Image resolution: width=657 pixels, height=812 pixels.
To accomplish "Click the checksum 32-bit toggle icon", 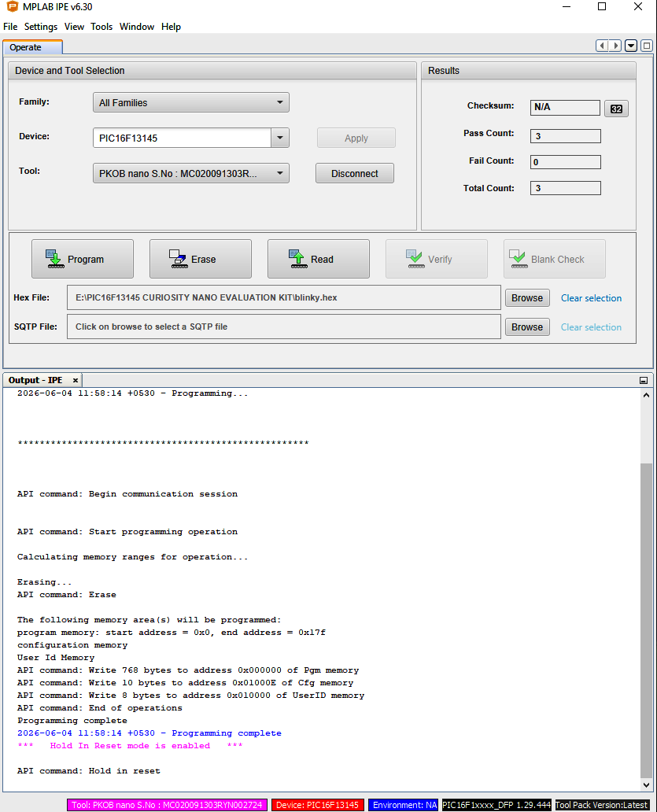I will coord(616,109).
